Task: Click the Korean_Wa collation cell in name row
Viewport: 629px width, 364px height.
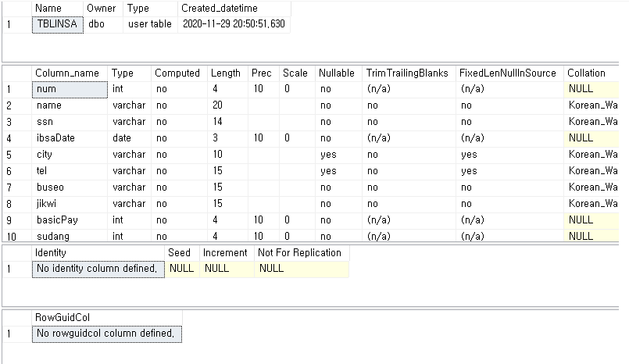Action: pos(591,105)
